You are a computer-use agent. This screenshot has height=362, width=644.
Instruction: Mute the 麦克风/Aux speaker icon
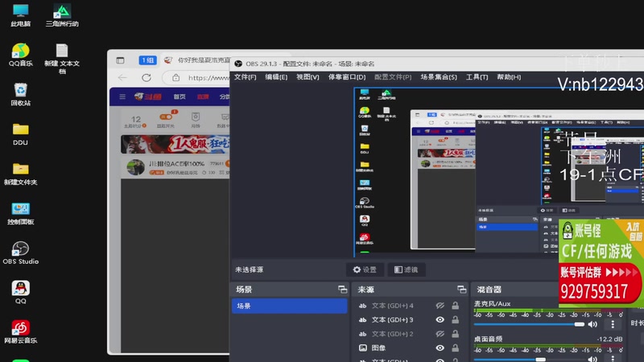(592, 324)
